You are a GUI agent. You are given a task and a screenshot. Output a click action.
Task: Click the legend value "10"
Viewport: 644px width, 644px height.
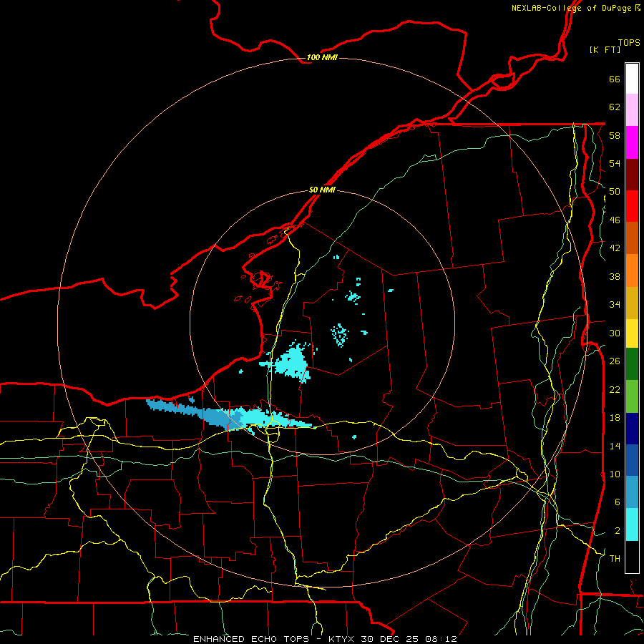615,474
